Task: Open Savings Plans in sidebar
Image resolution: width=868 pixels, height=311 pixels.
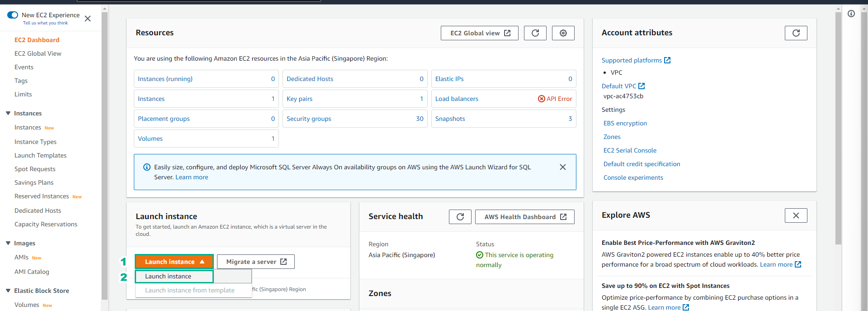Action: click(34, 182)
